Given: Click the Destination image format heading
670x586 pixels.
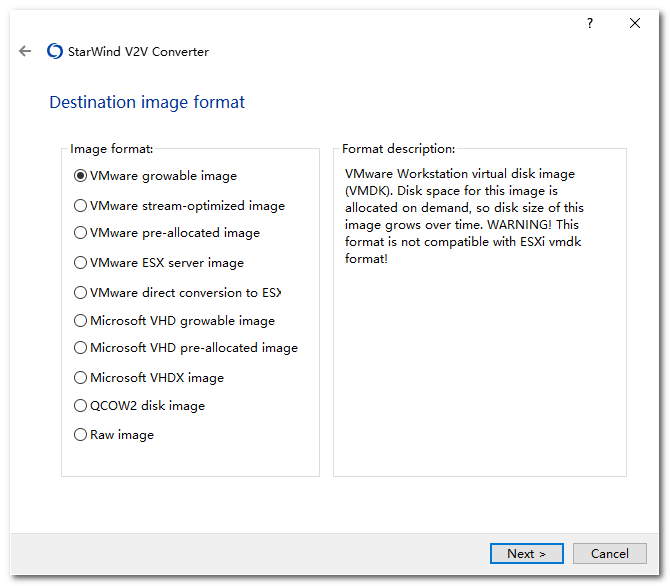Looking at the screenshot, I should click(147, 102).
